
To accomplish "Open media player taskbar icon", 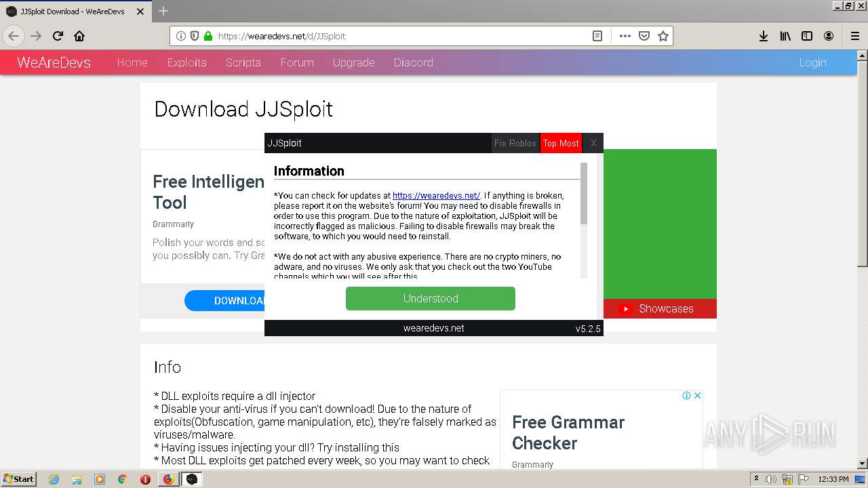I will click(100, 479).
